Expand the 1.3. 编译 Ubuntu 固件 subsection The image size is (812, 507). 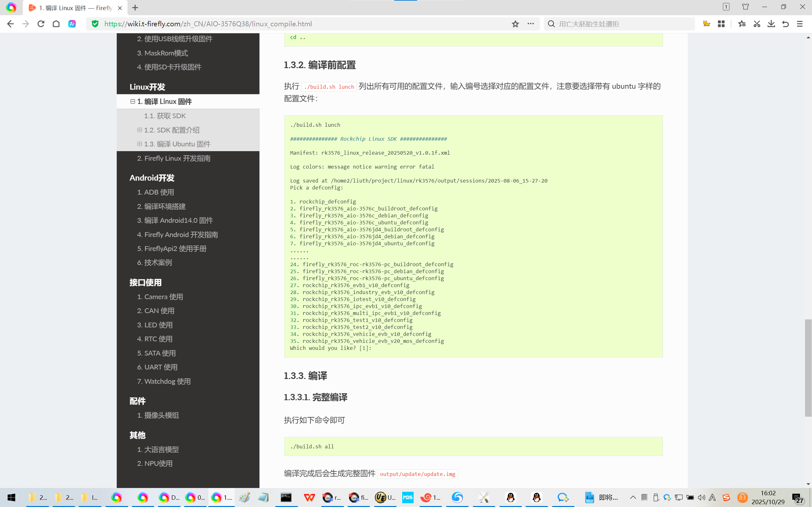coord(140,144)
